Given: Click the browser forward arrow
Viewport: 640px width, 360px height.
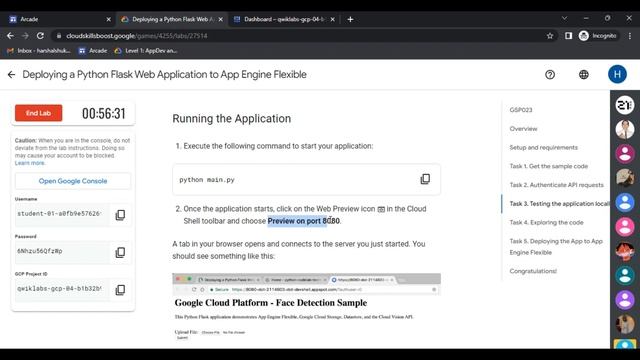Looking at the screenshot, I should 25,36.
